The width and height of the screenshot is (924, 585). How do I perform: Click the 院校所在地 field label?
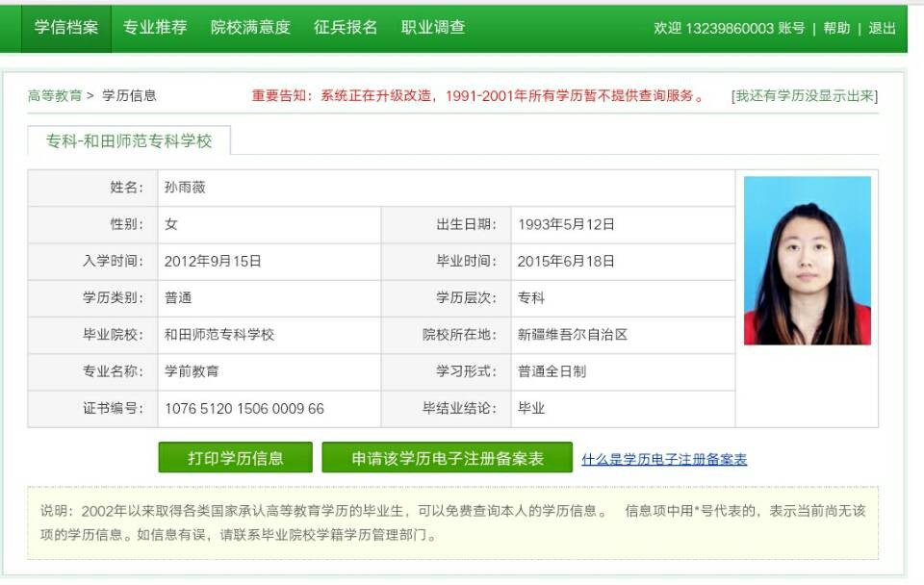(460, 335)
